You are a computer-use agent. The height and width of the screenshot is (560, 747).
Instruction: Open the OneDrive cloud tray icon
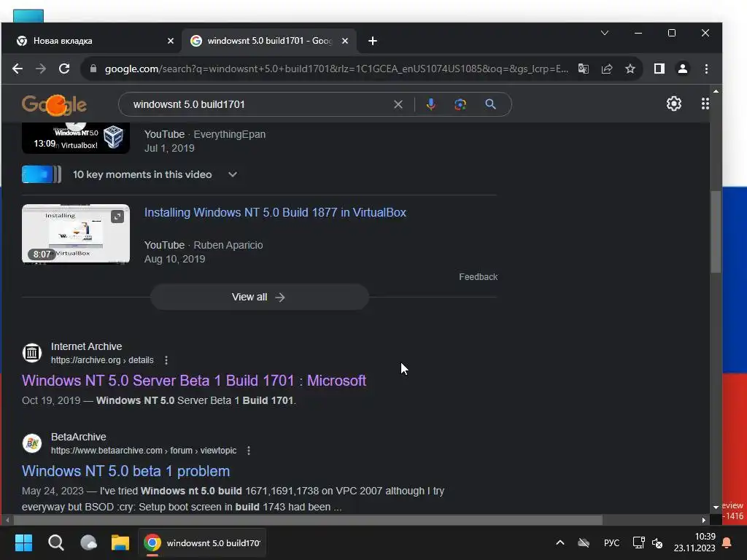584,542
